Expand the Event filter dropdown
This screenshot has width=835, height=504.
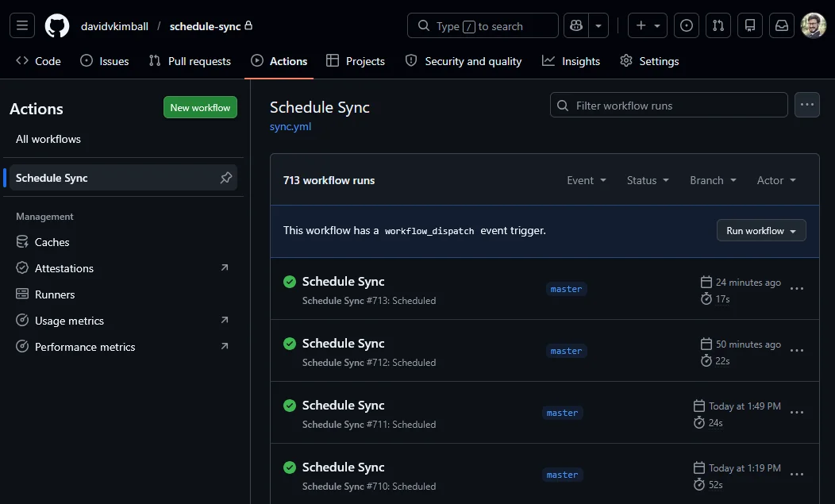pos(586,180)
